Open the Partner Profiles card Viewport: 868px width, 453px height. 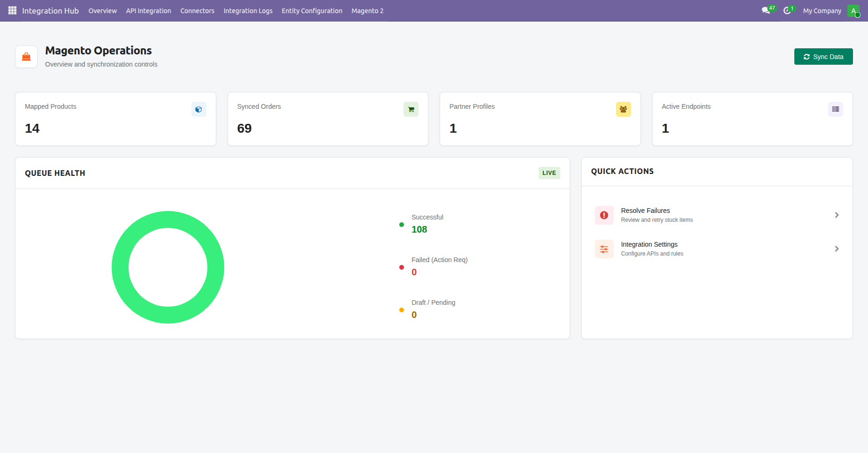tap(540, 119)
